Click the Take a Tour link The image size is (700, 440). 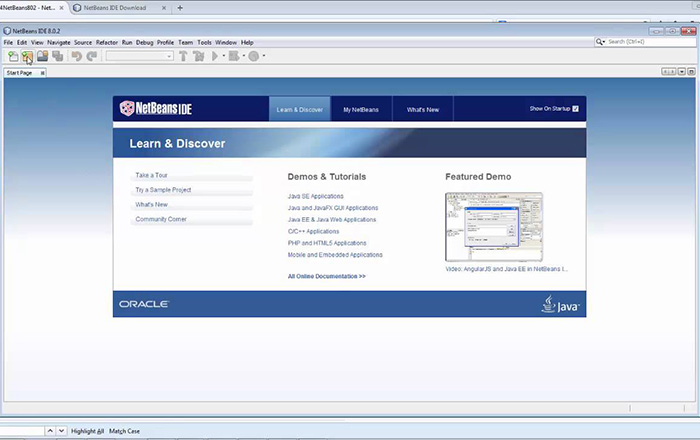151,175
